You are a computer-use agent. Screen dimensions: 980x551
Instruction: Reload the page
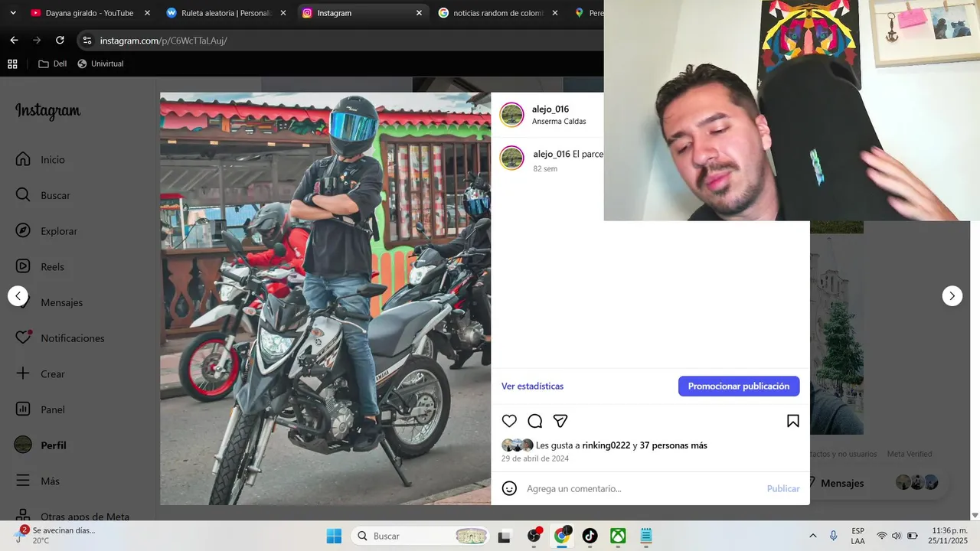[x=60, y=40]
